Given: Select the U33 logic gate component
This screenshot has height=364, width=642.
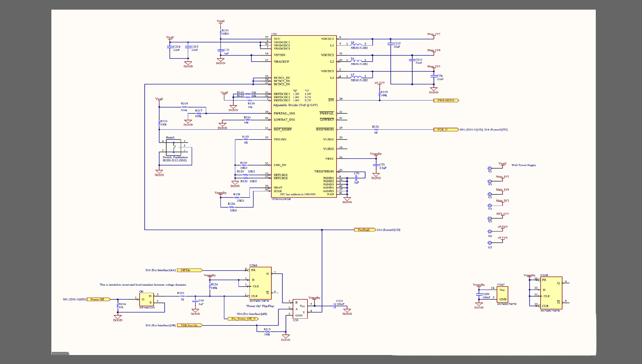Looking at the screenshot, I should (300, 309).
